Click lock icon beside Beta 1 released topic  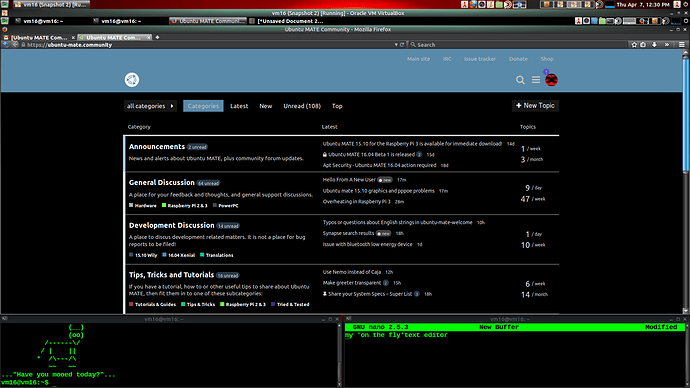(325, 154)
